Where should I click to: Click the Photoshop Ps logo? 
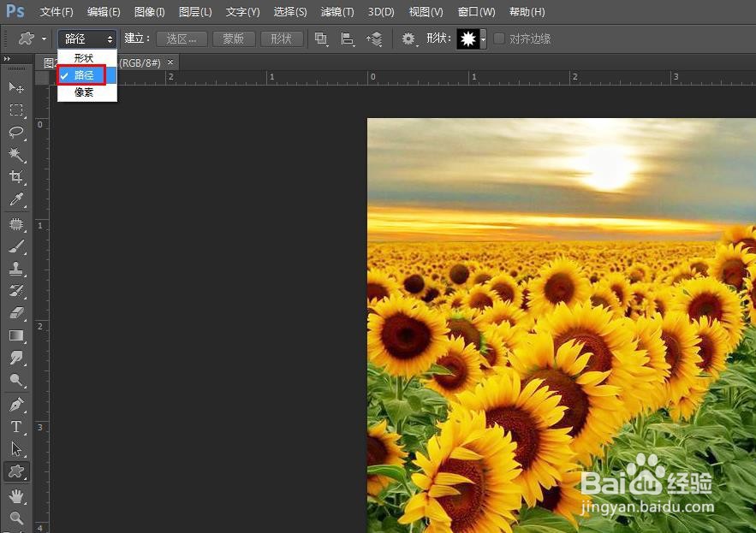point(15,10)
